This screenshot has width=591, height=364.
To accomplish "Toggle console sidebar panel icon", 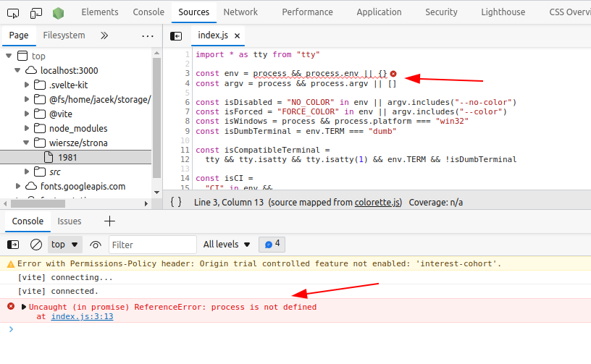I will (13, 245).
